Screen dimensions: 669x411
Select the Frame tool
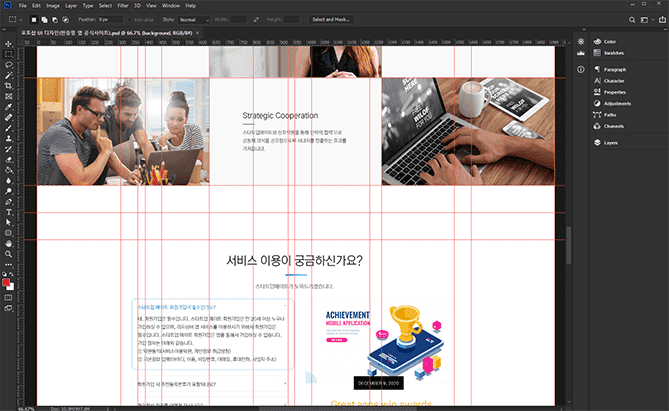(8, 96)
